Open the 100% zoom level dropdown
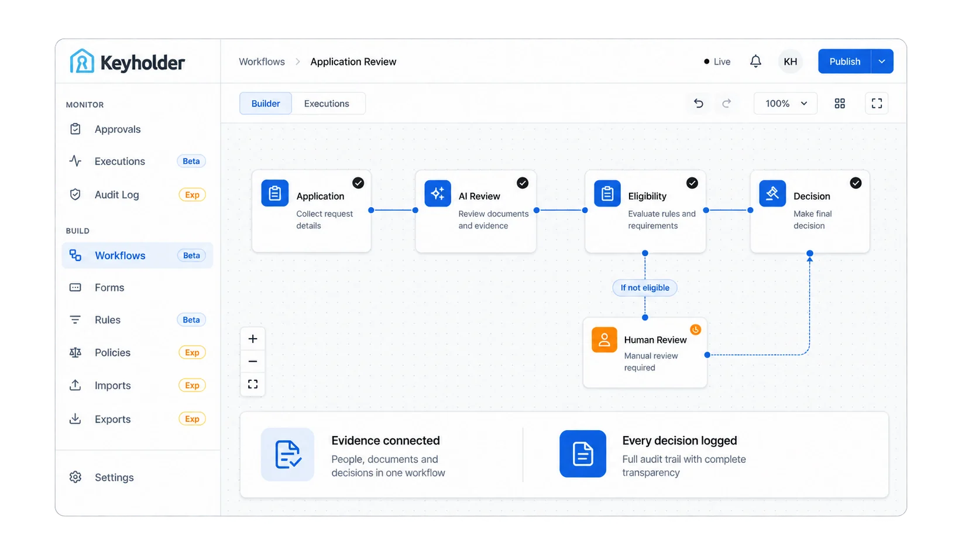 (785, 104)
